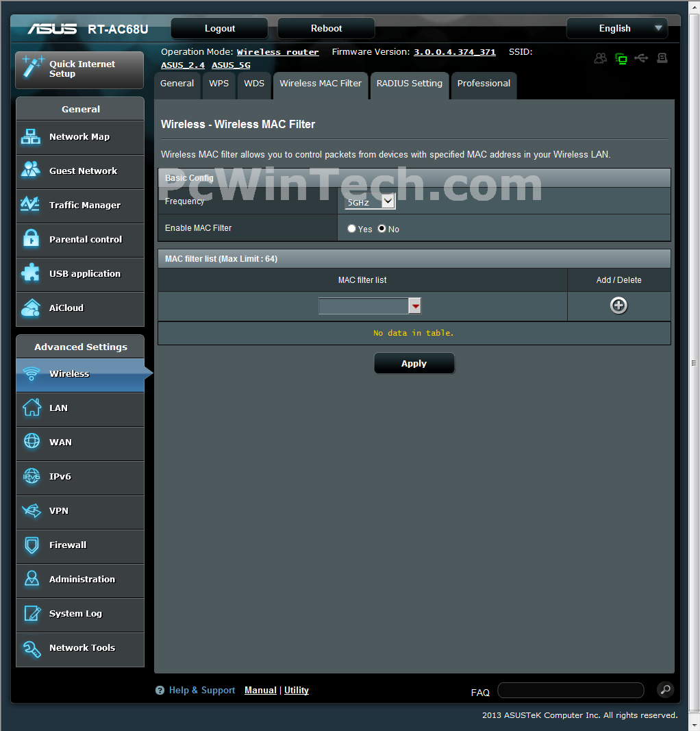Viewport: 700px width, 731px height.
Task: Select Yes to enable MAC filter
Action: (x=351, y=228)
